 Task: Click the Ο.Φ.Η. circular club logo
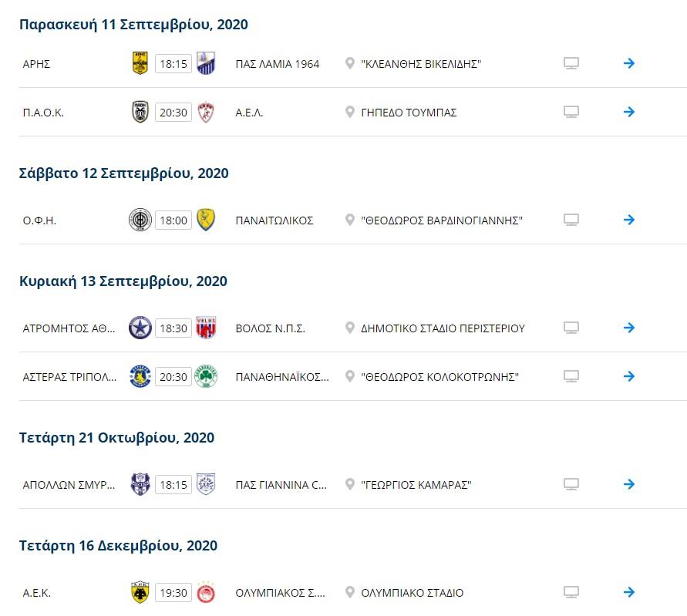(140, 220)
